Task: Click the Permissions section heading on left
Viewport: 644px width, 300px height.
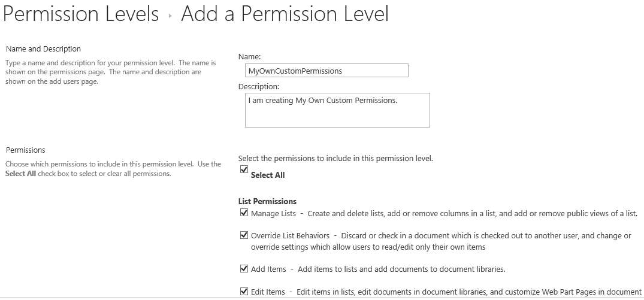Action: click(x=25, y=150)
